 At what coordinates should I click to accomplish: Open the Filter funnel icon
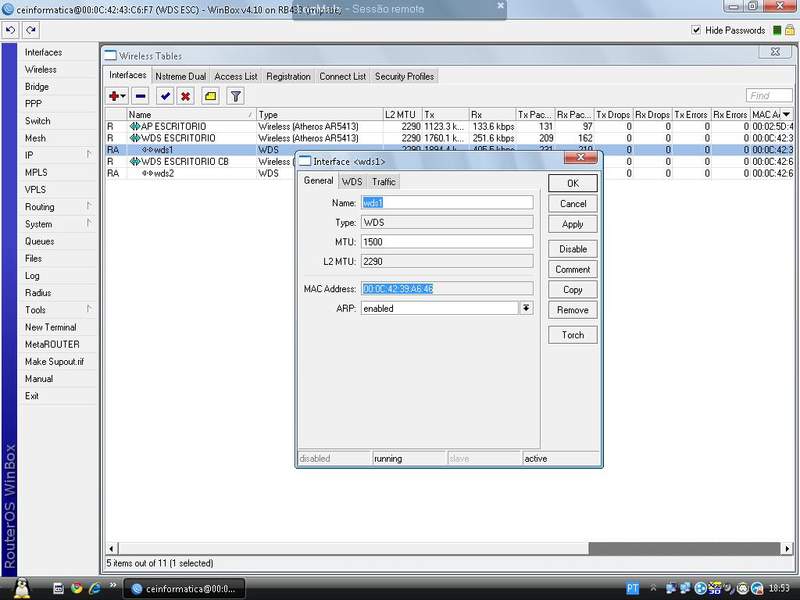click(235, 96)
